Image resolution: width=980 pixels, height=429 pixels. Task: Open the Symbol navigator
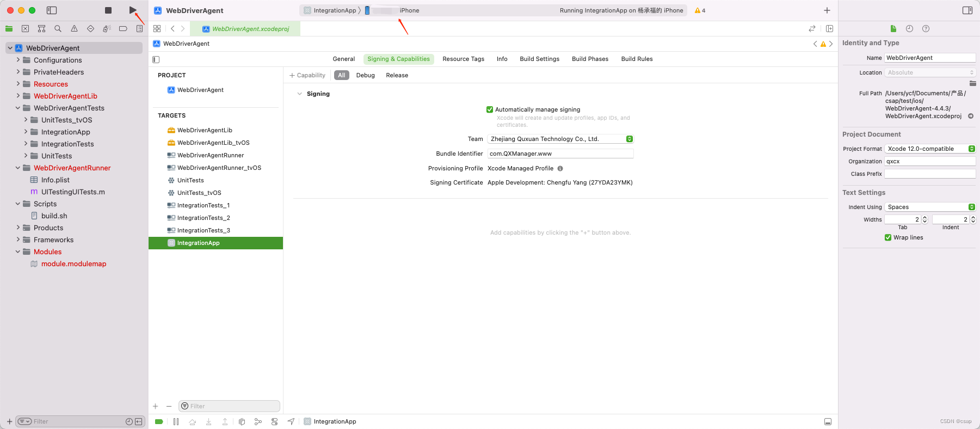click(x=41, y=28)
